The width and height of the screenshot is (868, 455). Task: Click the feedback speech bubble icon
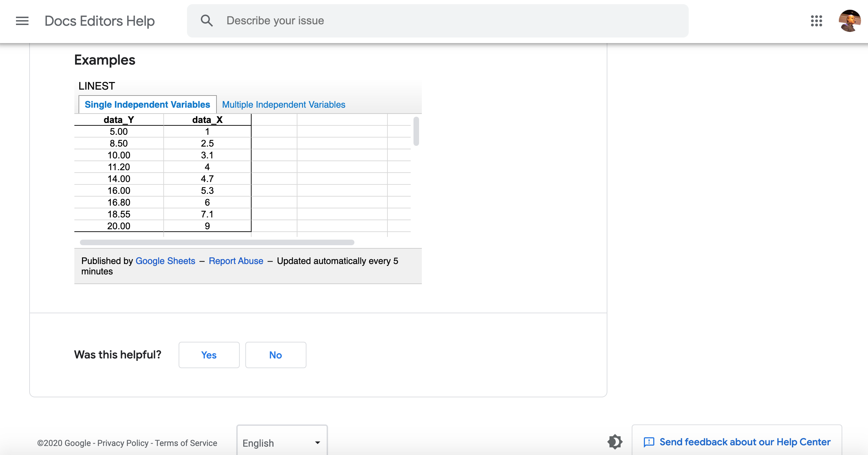[649, 442]
